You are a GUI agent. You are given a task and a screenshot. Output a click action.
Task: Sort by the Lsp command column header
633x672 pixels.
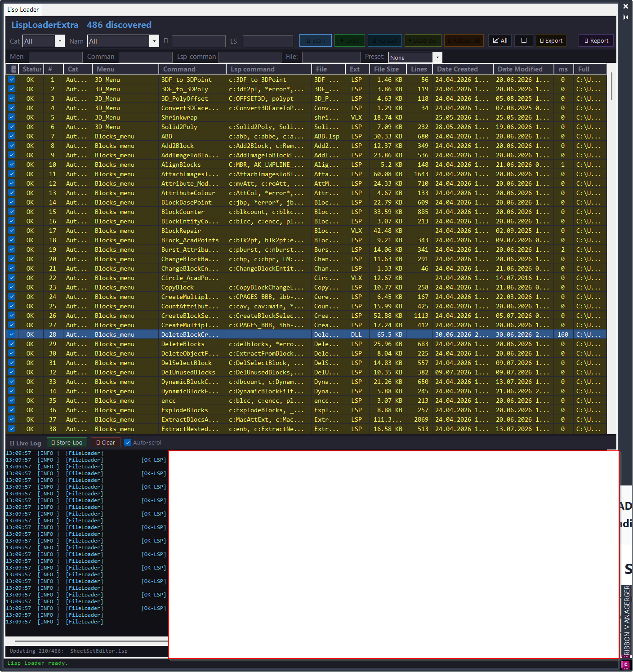pyautogui.click(x=269, y=69)
